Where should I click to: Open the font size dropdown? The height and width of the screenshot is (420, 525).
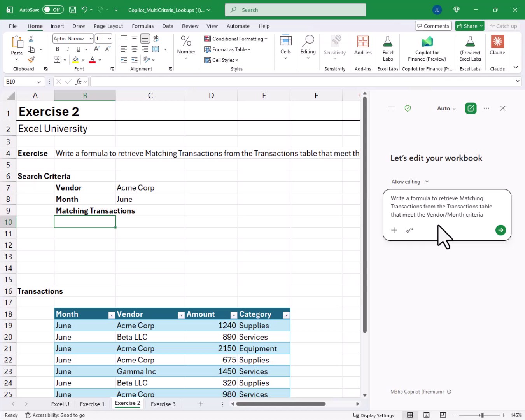pos(110,38)
